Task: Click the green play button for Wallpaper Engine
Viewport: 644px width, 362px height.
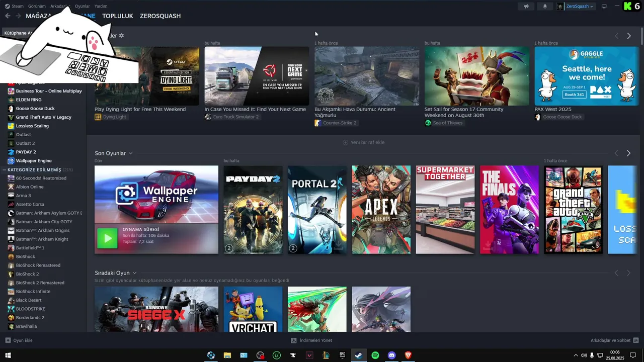Action: 107,238
